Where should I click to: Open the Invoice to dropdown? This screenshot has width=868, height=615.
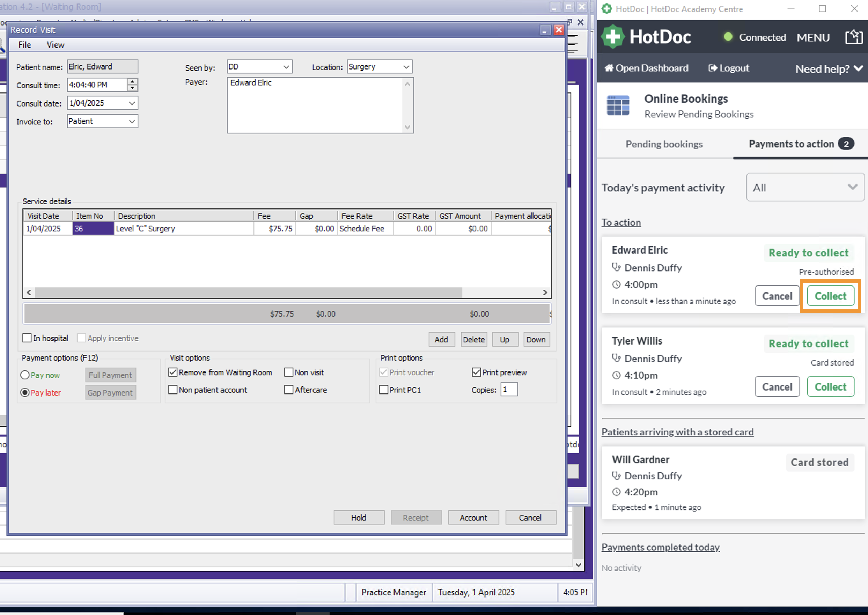click(132, 121)
